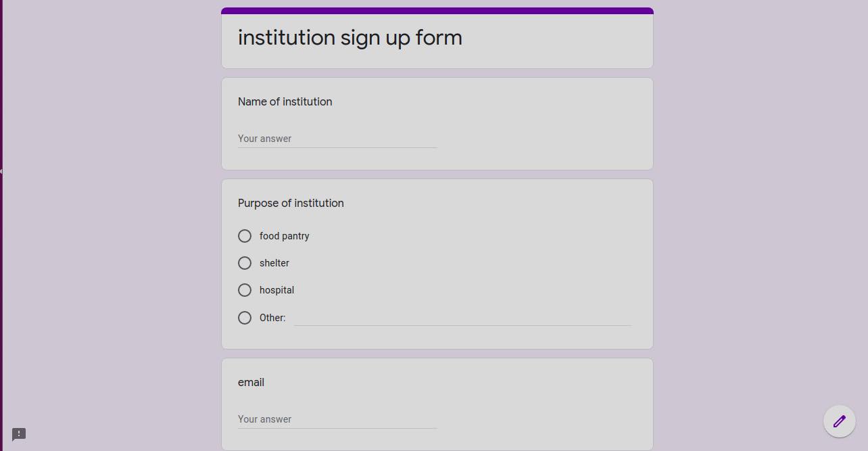The width and height of the screenshot is (868, 451).
Task: Click the email answer field
Action: click(x=337, y=419)
